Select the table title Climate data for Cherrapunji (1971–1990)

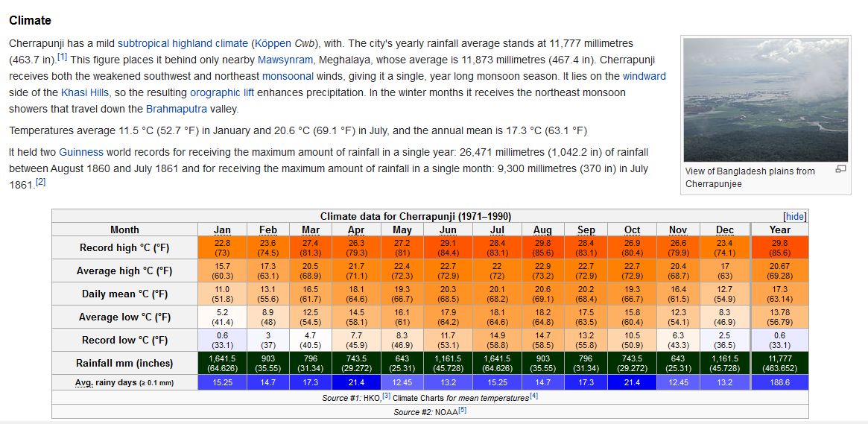(416, 216)
